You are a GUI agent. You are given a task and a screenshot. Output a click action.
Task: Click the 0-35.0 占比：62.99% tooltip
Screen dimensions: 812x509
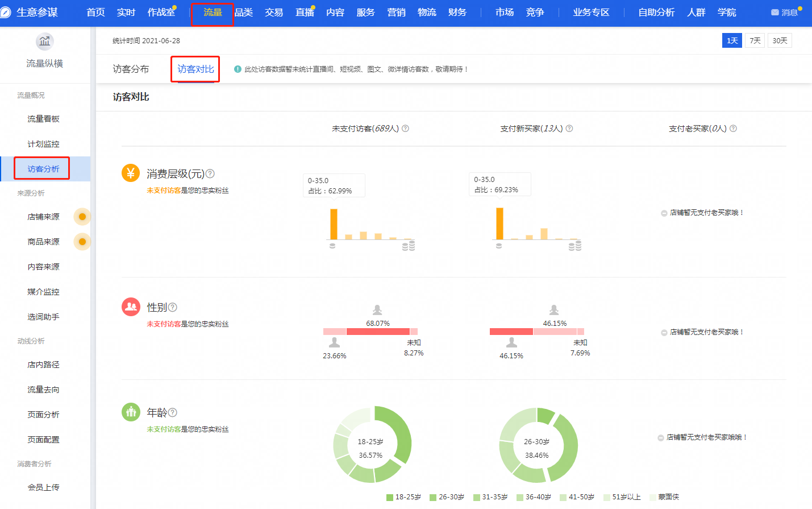[334, 185]
